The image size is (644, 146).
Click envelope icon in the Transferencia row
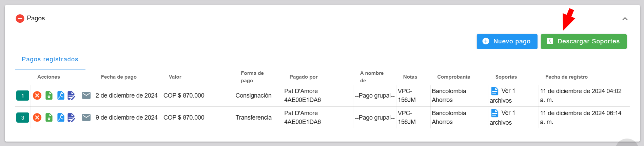[86, 118]
